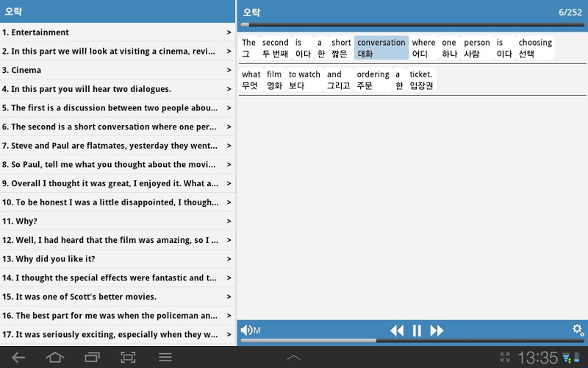Tap the word person
The height and width of the screenshot is (368, 588).
click(477, 48)
